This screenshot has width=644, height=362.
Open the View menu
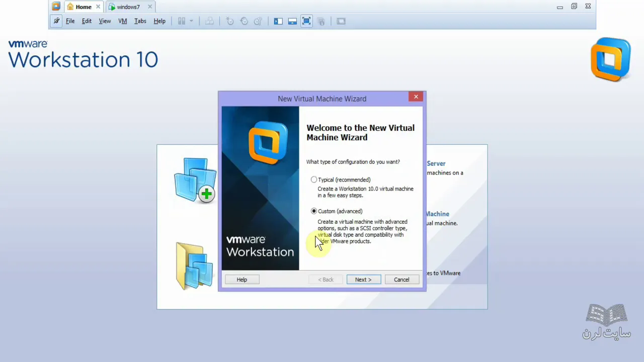pyautogui.click(x=105, y=21)
